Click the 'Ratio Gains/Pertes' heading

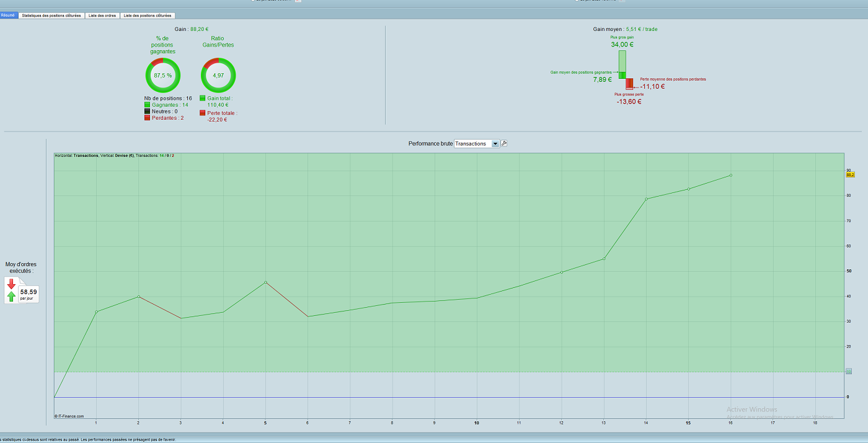point(218,42)
